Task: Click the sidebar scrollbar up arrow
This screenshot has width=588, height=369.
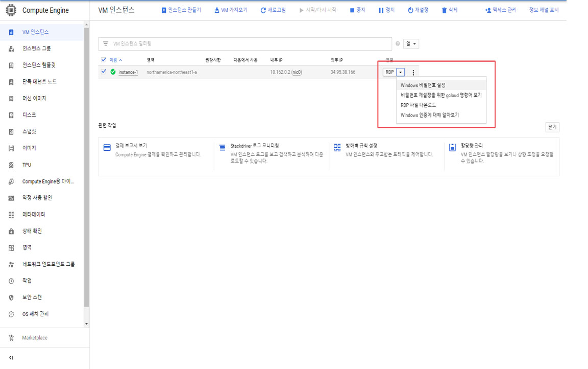Action: click(87, 25)
